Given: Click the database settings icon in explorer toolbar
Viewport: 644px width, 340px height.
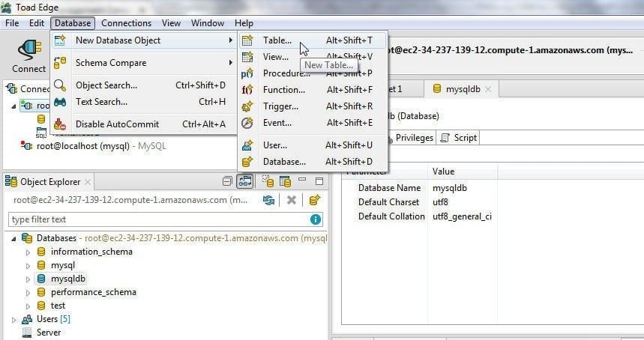Looking at the screenshot, I should (x=268, y=181).
